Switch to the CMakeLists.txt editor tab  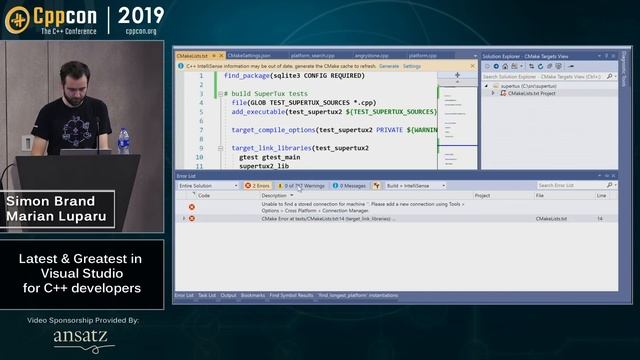point(192,56)
